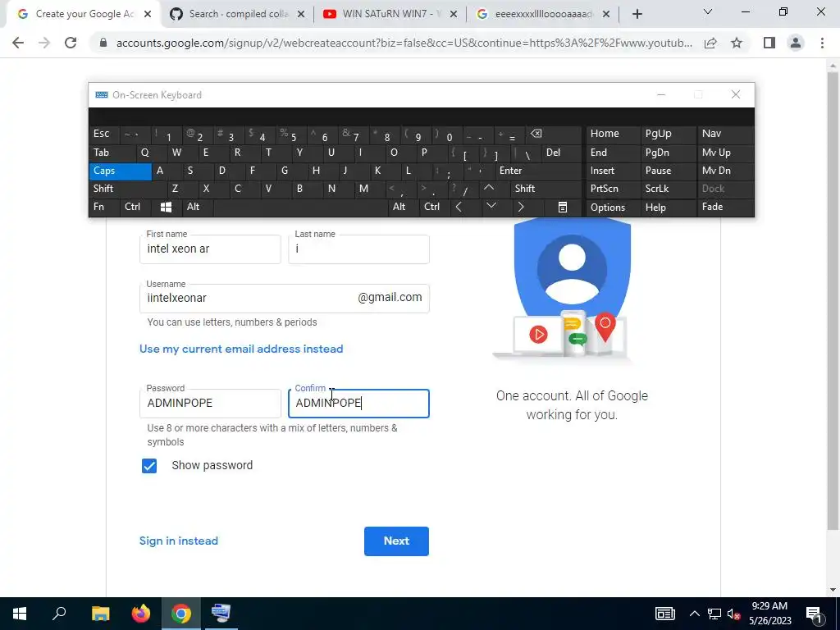Bookmark page with the star icon
This screenshot has width=840, height=630.
click(737, 43)
